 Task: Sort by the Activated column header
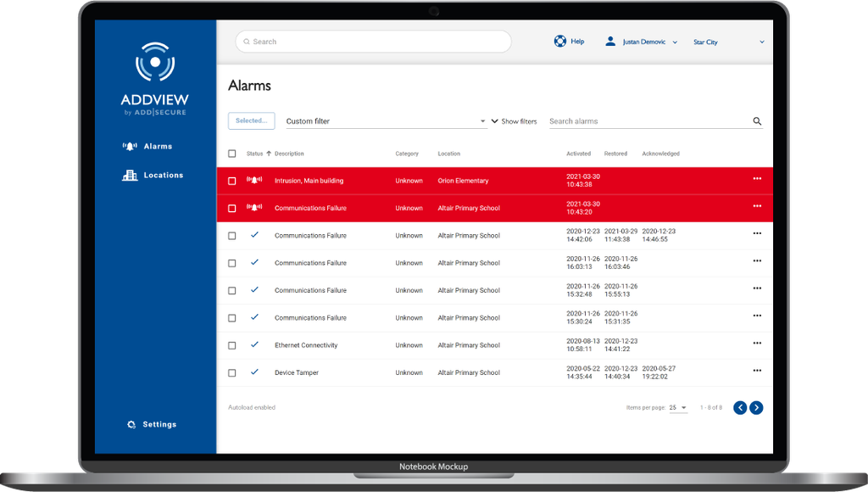coord(578,154)
